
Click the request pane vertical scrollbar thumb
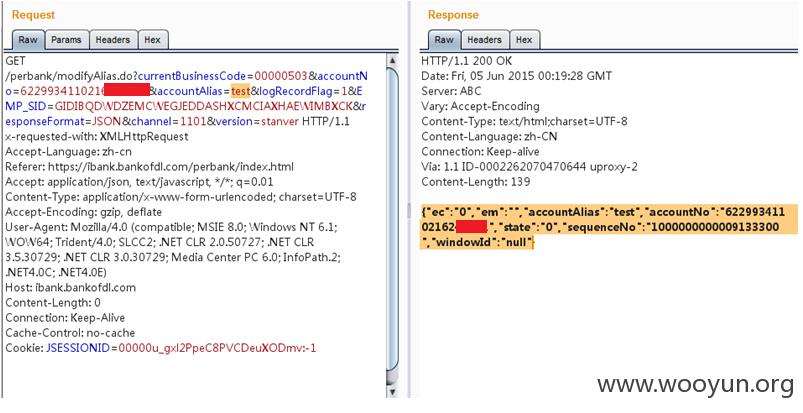(x=393, y=219)
